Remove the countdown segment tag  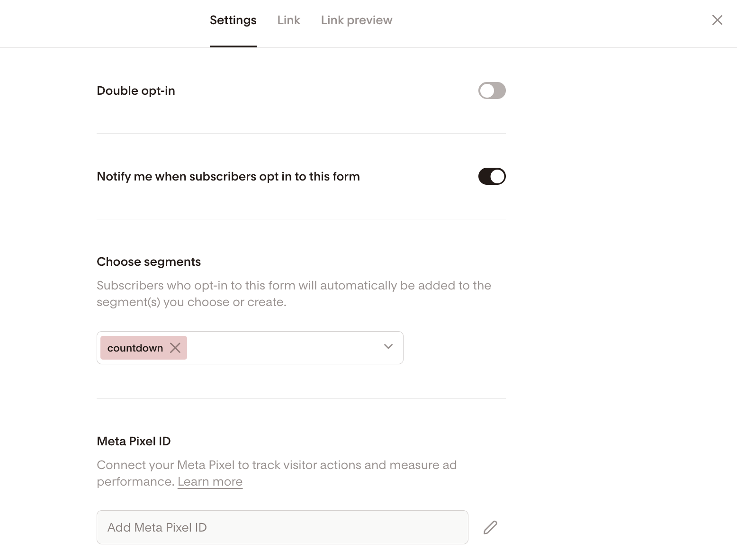(x=175, y=348)
